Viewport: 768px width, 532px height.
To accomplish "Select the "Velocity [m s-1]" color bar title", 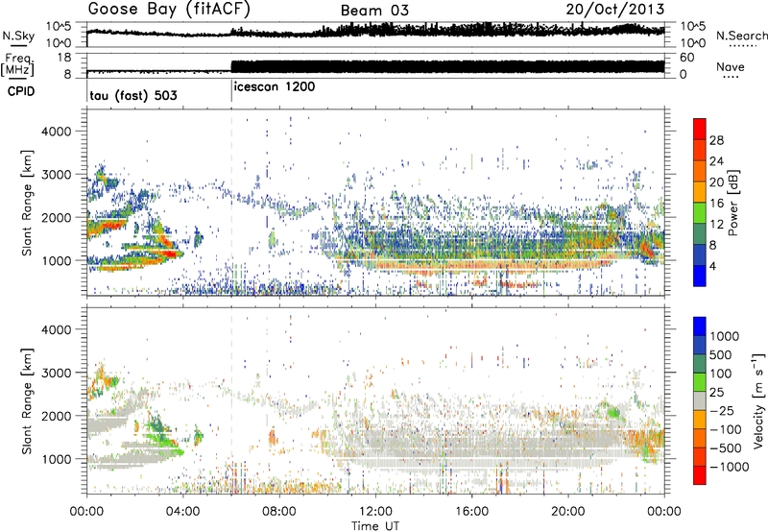I will click(x=758, y=400).
